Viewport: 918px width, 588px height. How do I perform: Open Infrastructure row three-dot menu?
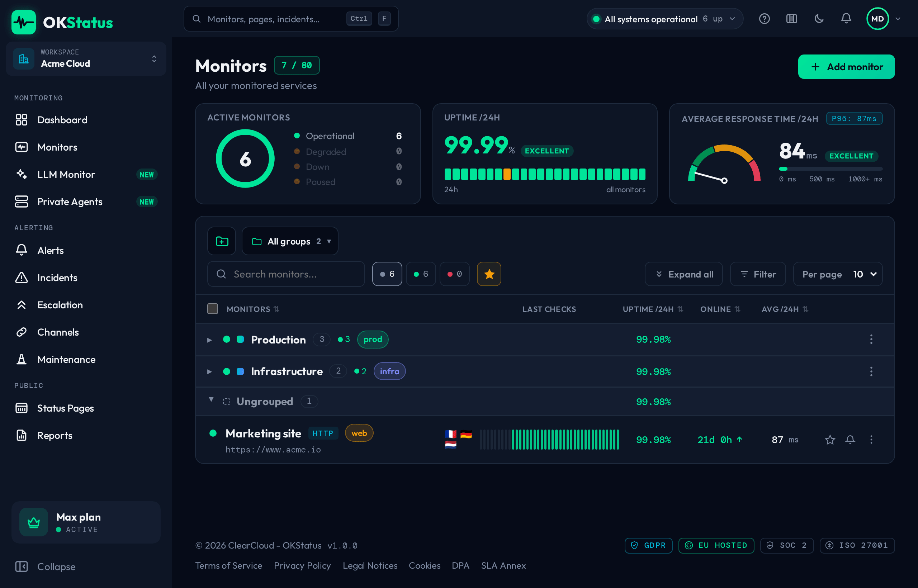[x=871, y=371]
